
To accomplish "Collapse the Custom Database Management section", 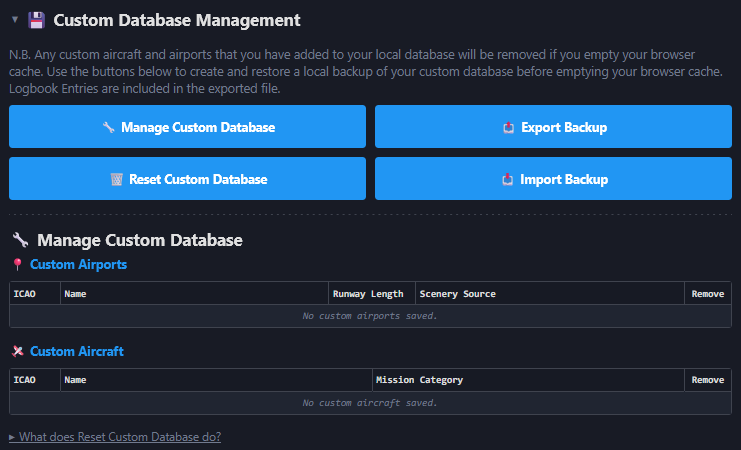I will (x=15, y=20).
